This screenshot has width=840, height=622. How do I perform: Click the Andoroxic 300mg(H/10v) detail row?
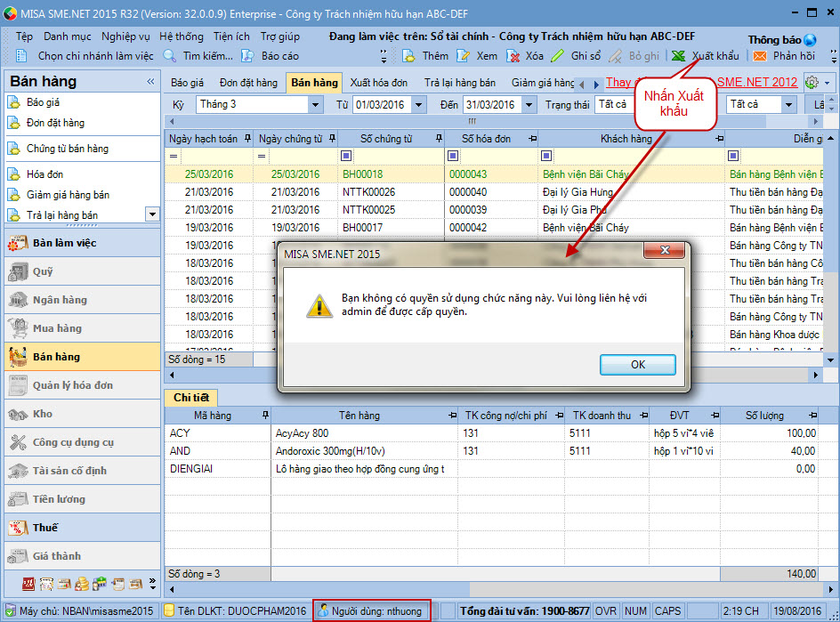pyautogui.click(x=492, y=450)
